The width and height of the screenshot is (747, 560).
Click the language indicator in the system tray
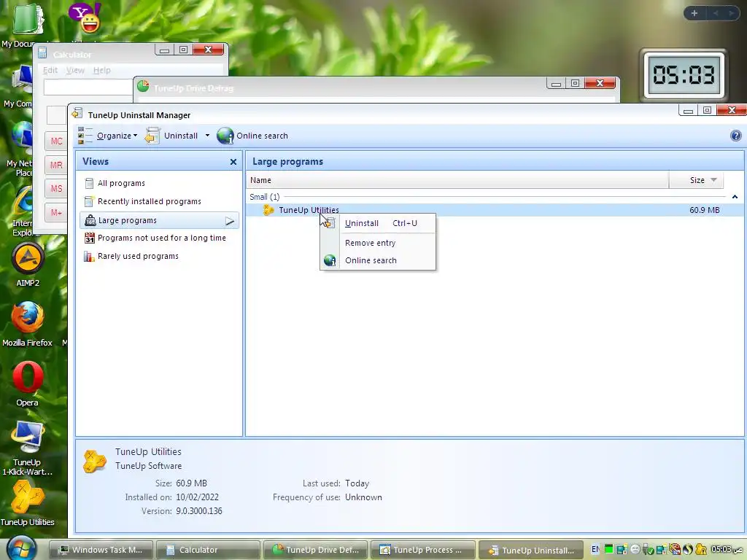pos(595,549)
